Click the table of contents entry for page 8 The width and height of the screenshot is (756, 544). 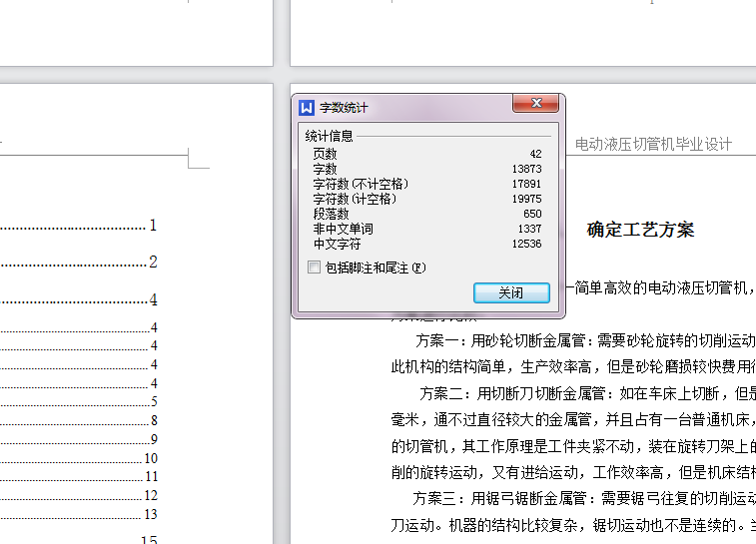coord(79,420)
